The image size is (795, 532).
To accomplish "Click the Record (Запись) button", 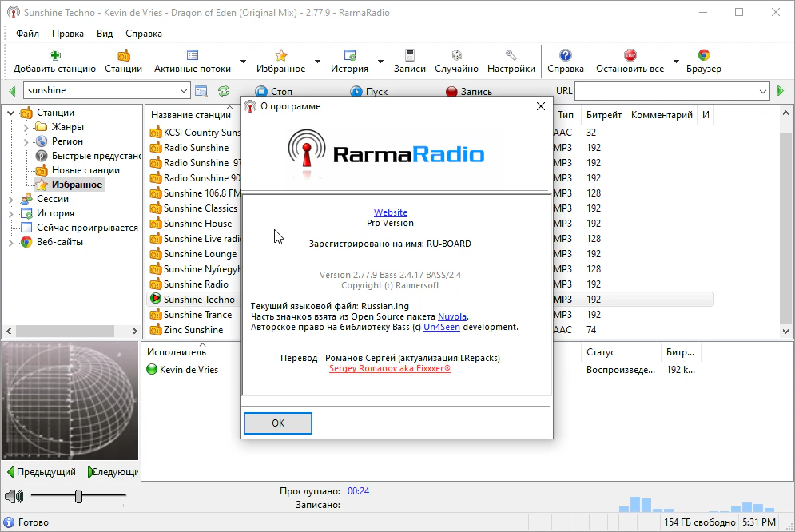I will (469, 91).
